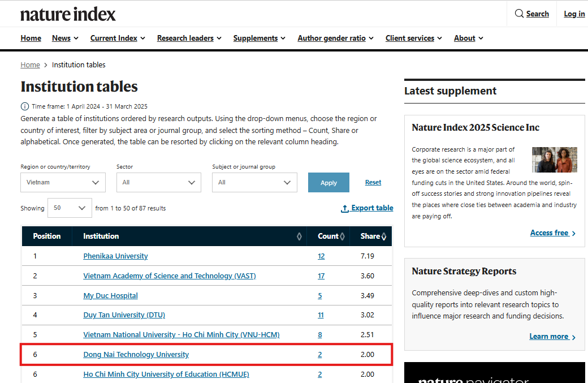Expand the Supplements menu
The image size is (588, 383).
pos(260,38)
